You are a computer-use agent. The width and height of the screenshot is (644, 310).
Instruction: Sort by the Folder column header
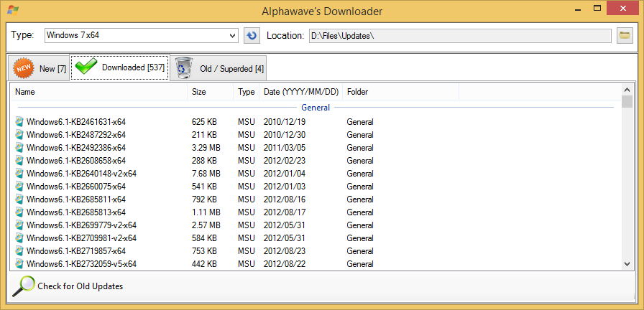(400, 92)
